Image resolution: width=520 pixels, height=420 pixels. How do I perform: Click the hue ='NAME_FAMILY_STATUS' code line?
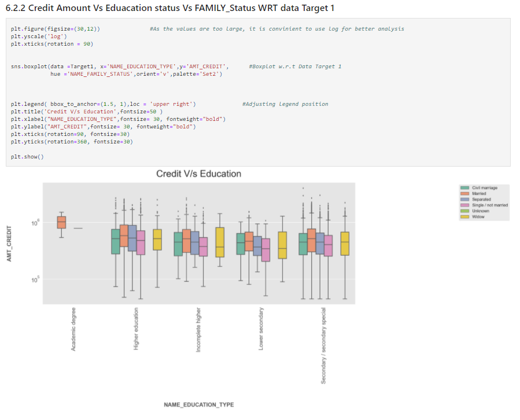(137, 74)
